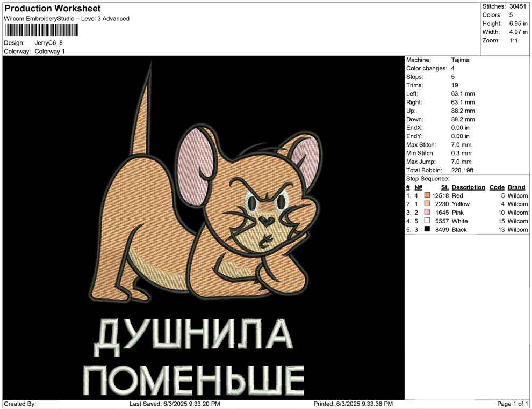Click the Machine value 'Tajima'
This screenshot has height=409, width=532.
[461, 60]
